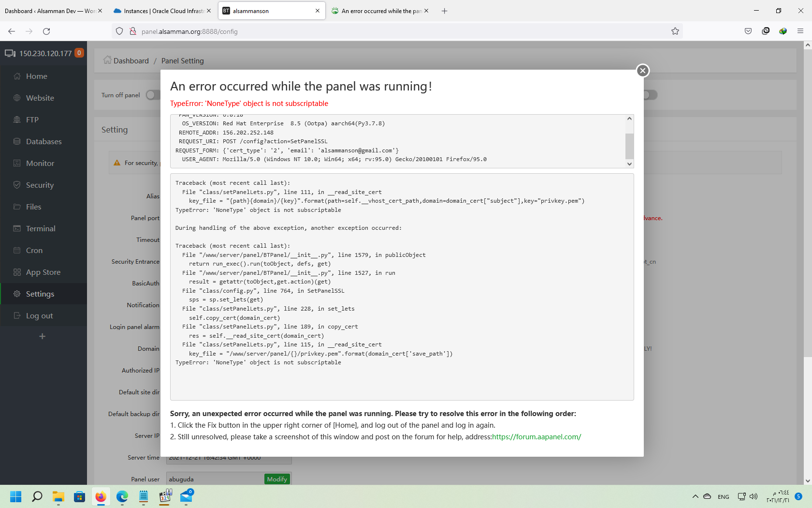This screenshot has height=508, width=812.
Task: Close the error dialog with X icon
Action: 642,71
